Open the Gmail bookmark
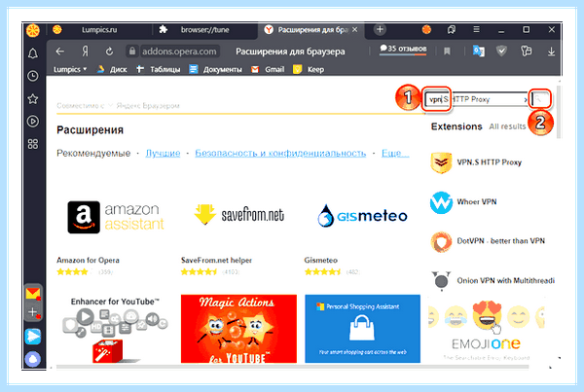Viewport: 584px width, 392px height. click(x=268, y=69)
